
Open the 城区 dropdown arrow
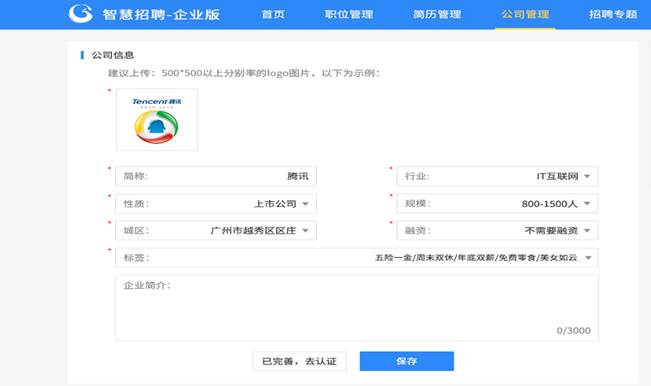(306, 230)
